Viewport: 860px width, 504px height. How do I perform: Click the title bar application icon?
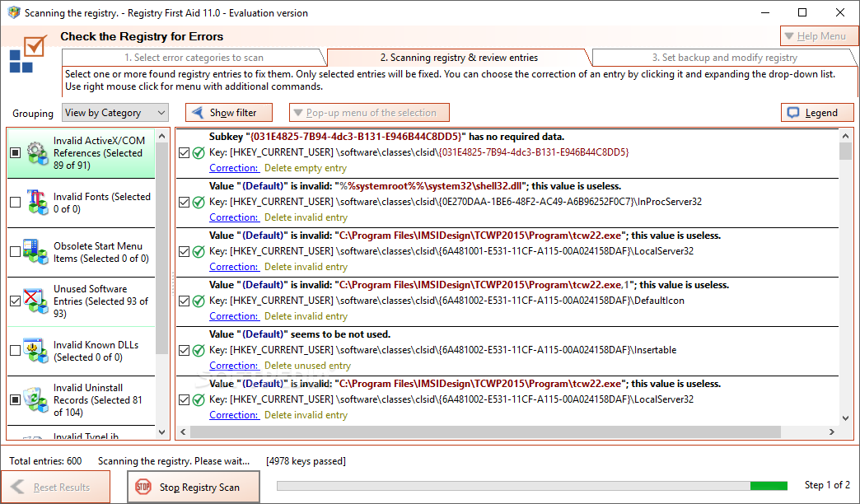(x=14, y=12)
